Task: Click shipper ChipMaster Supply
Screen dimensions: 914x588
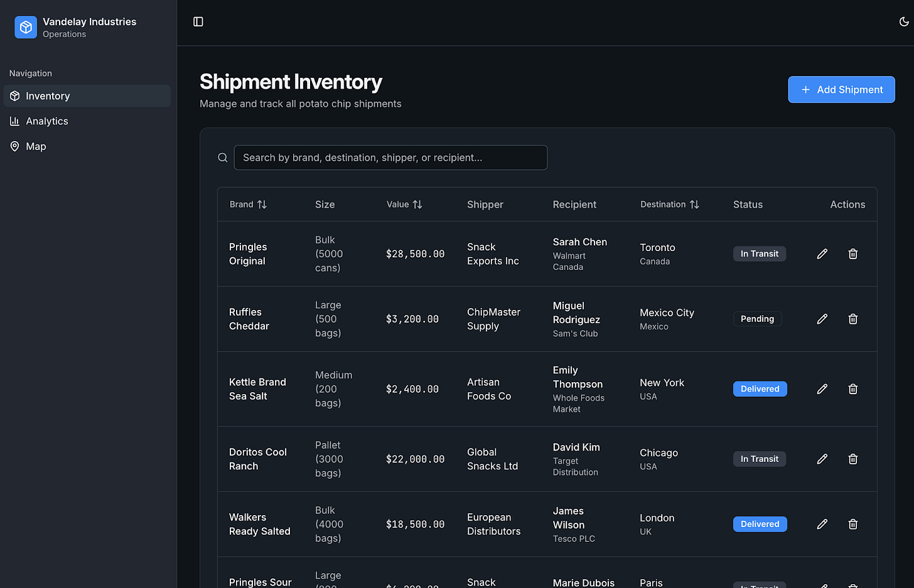Action: point(493,319)
